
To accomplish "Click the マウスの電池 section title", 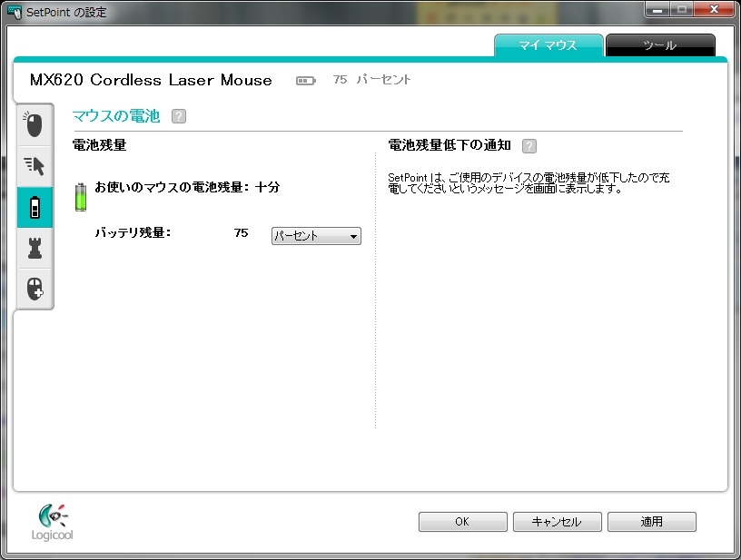I will (116, 116).
